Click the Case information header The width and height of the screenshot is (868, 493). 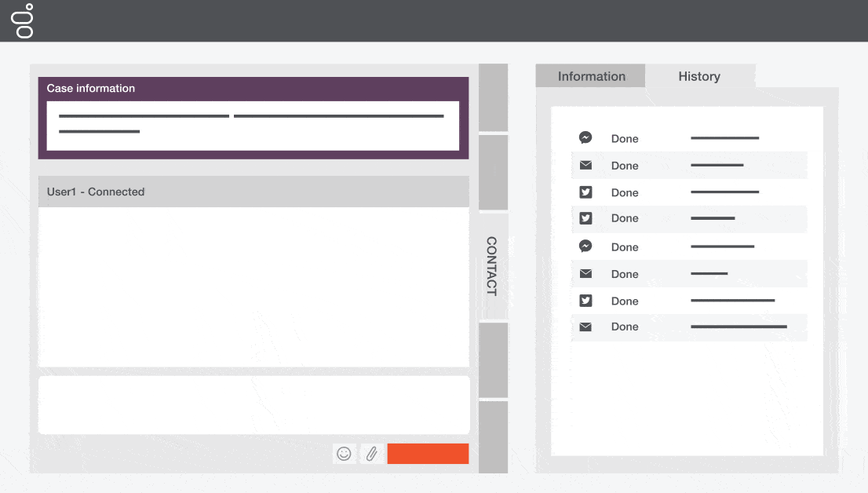click(x=91, y=89)
